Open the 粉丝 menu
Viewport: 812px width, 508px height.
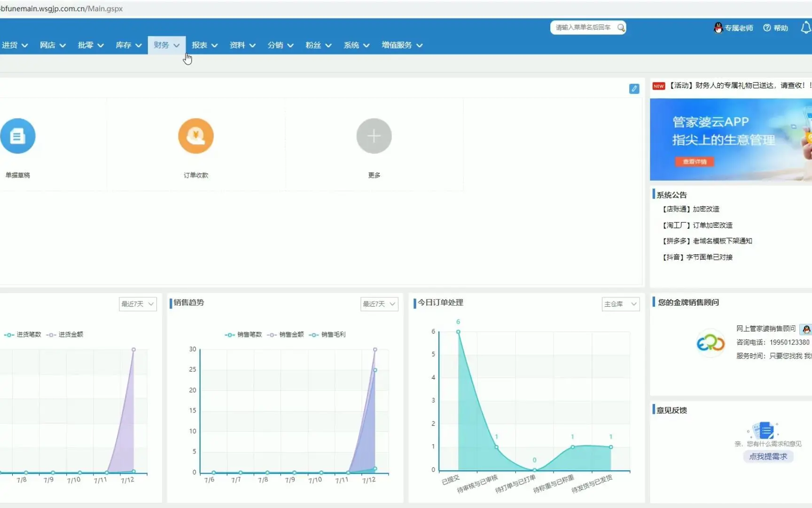coord(319,45)
